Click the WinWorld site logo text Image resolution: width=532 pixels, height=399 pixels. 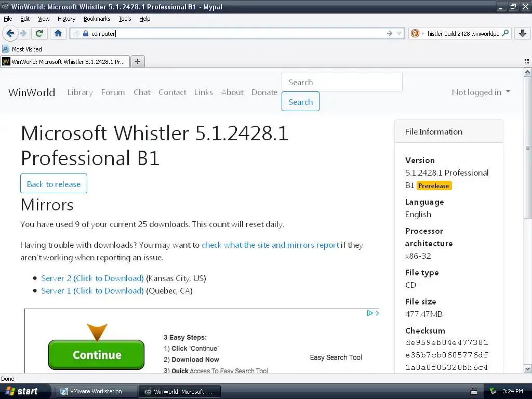tap(32, 92)
